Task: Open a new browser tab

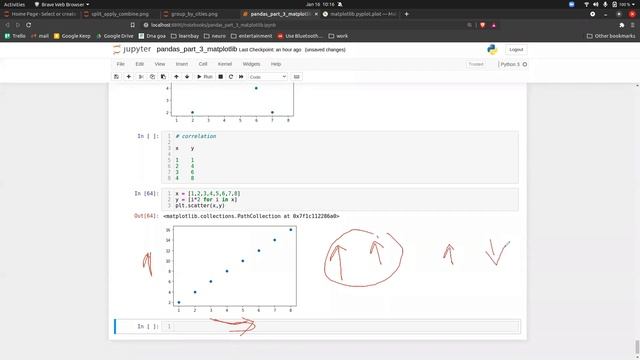Action: click(406, 14)
